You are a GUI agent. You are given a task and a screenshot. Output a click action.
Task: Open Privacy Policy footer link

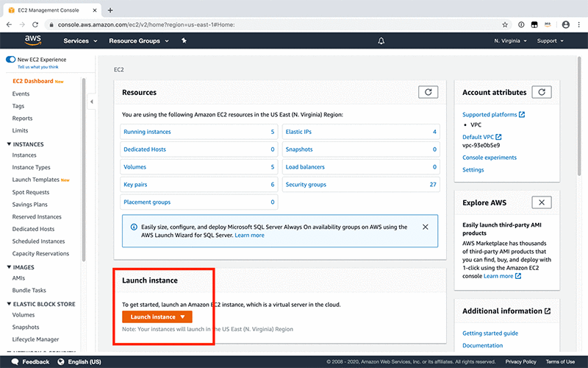click(520, 361)
